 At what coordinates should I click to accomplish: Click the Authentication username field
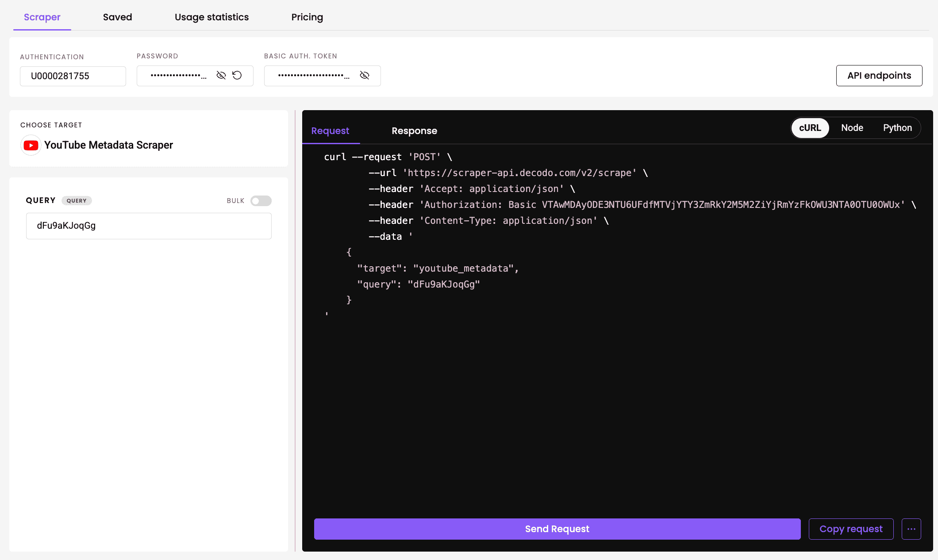[73, 76]
